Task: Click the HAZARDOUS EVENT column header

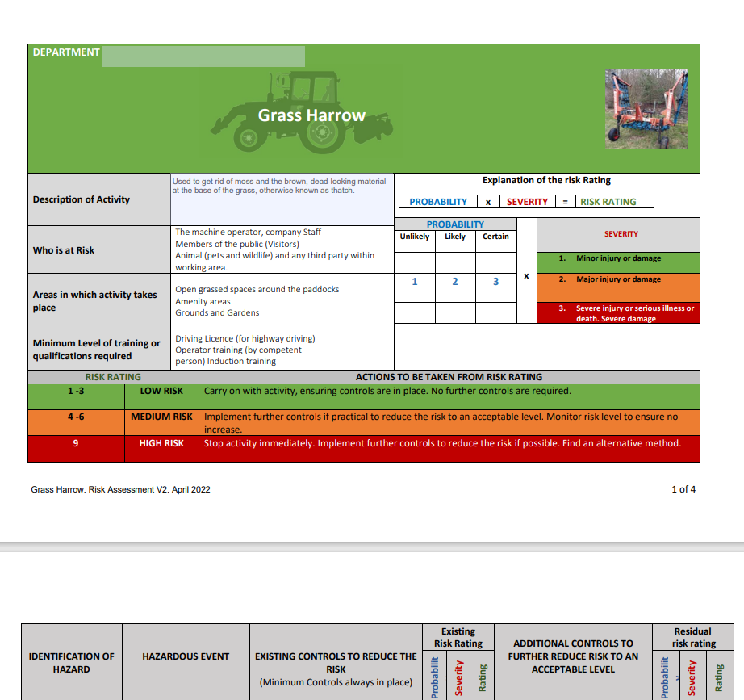Action: 186,656
